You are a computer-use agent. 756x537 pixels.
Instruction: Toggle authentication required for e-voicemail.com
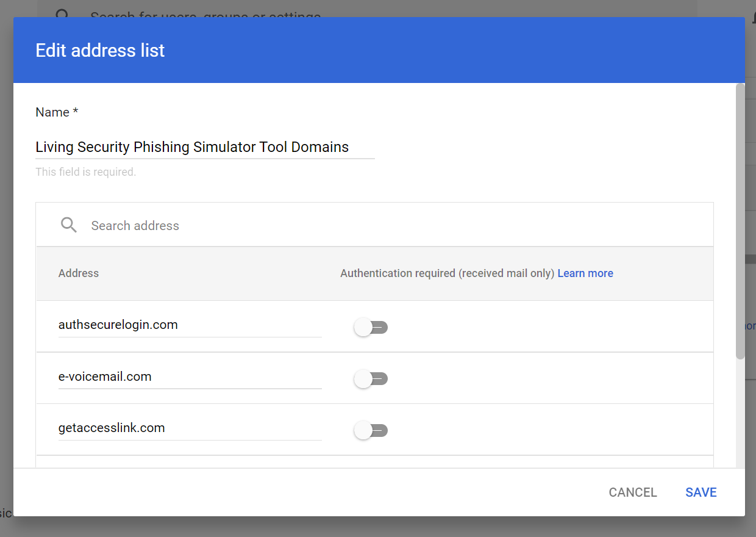point(371,379)
